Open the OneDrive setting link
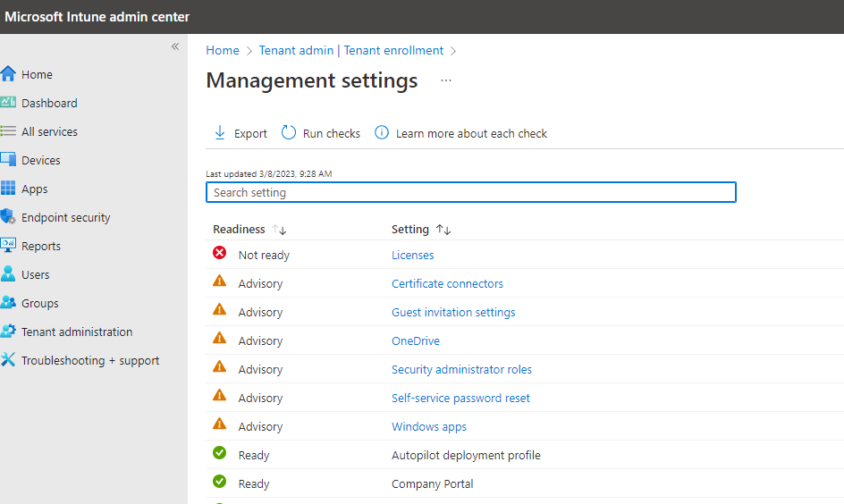 point(416,341)
